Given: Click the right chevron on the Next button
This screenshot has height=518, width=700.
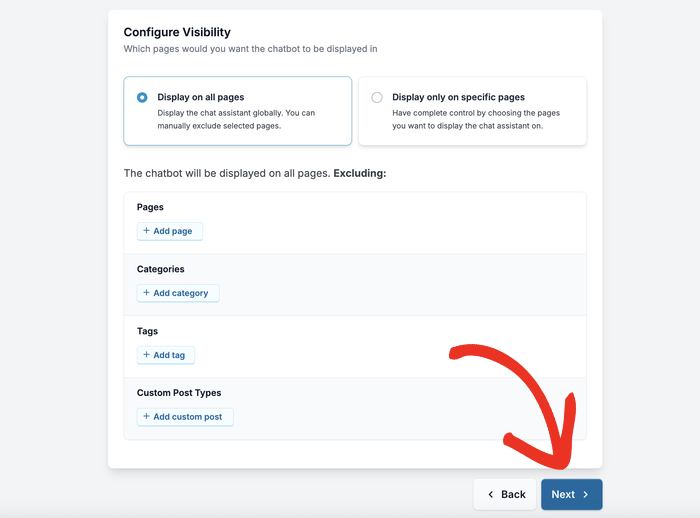Looking at the screenshot, I should coord(586,494).
